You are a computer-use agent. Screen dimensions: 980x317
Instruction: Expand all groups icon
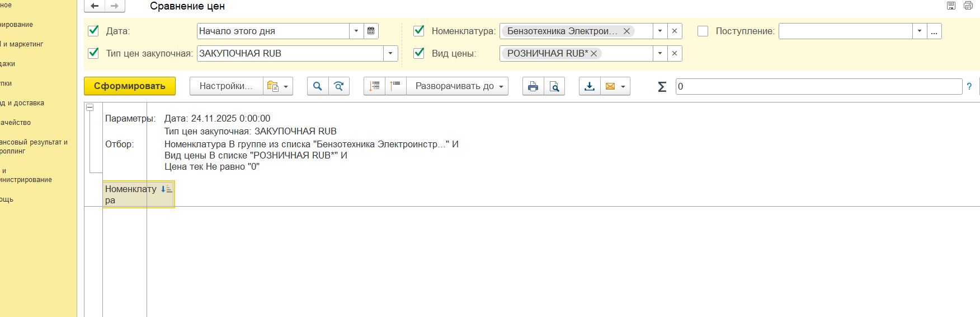click(x=395, y=86)
